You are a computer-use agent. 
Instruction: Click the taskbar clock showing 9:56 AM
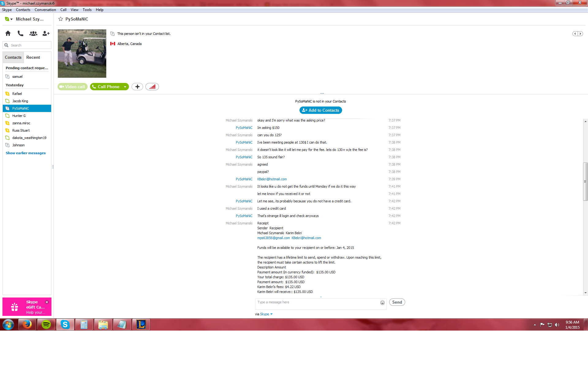[572, 325]
